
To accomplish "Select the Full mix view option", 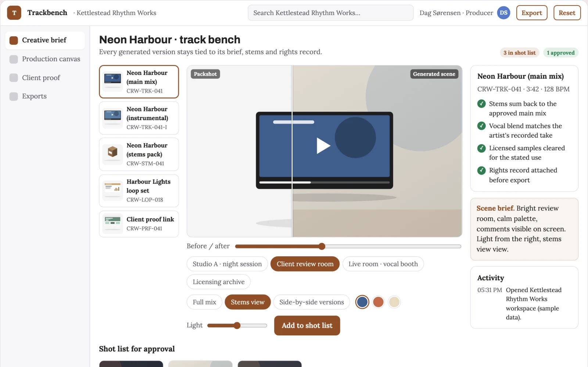I will (x=204, y=302).
